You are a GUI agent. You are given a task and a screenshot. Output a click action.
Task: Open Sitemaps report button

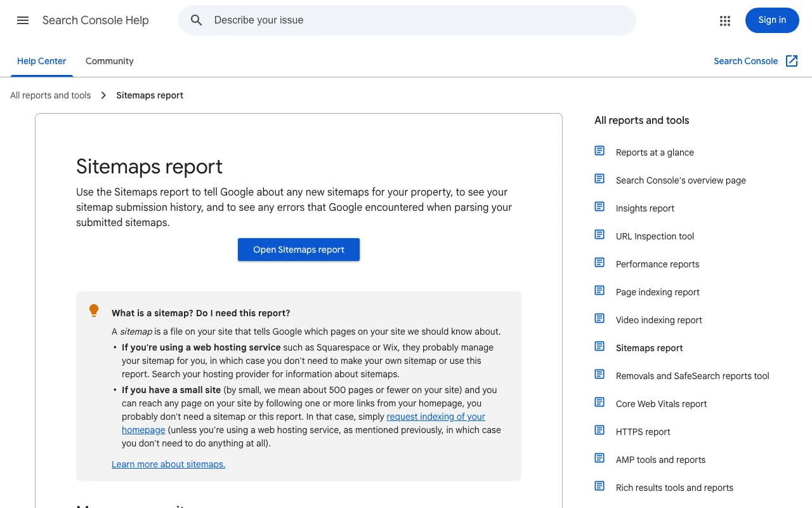[299, 250]
